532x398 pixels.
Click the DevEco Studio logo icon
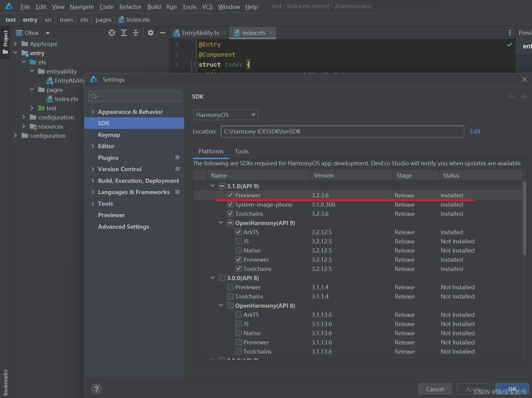click(9, 6)
